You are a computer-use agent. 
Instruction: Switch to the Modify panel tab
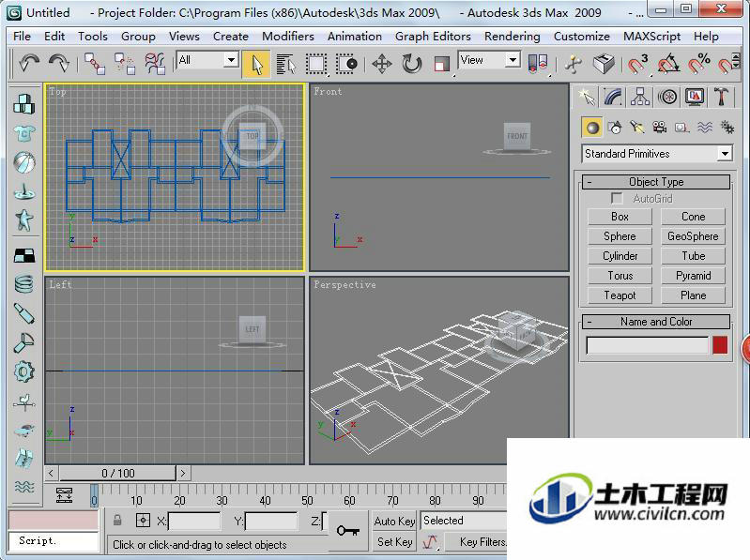[613, 97]
